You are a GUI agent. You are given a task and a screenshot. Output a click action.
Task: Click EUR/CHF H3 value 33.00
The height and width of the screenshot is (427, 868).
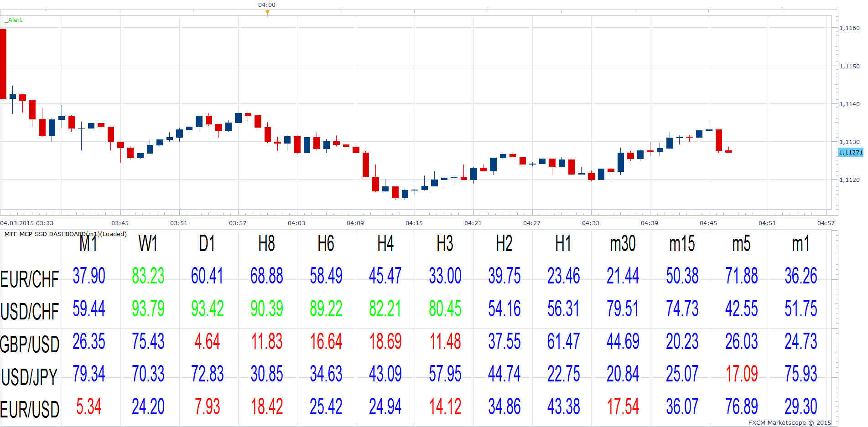point(445,276)
